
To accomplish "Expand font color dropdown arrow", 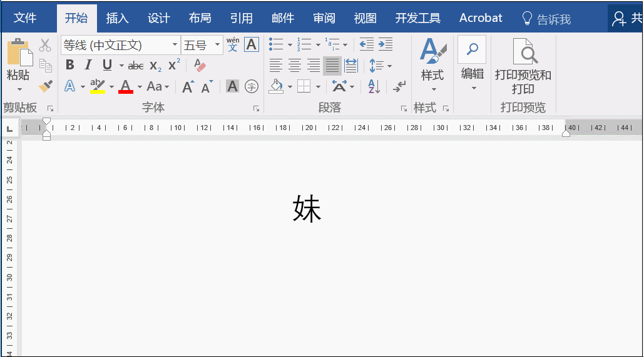I will 140,87.
